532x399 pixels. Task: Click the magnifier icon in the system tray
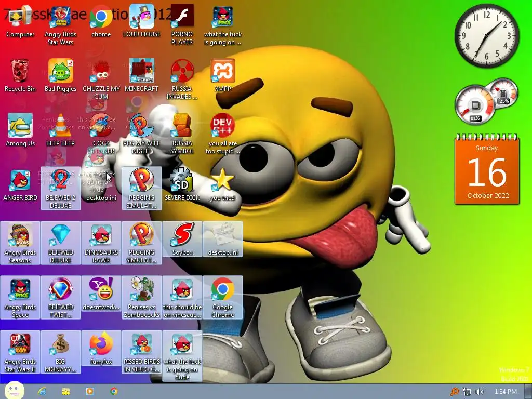click(454, 392)
